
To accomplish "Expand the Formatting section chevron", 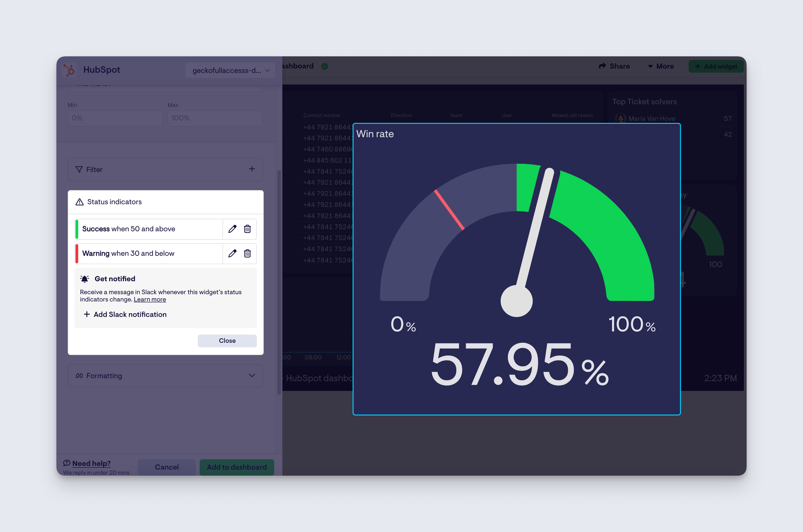I will click(x=252, y=375).
